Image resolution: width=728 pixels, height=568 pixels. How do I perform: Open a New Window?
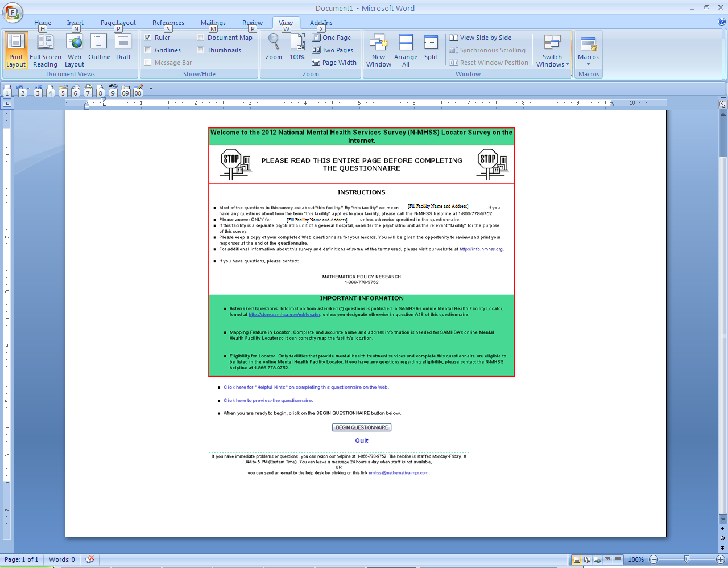379,50
